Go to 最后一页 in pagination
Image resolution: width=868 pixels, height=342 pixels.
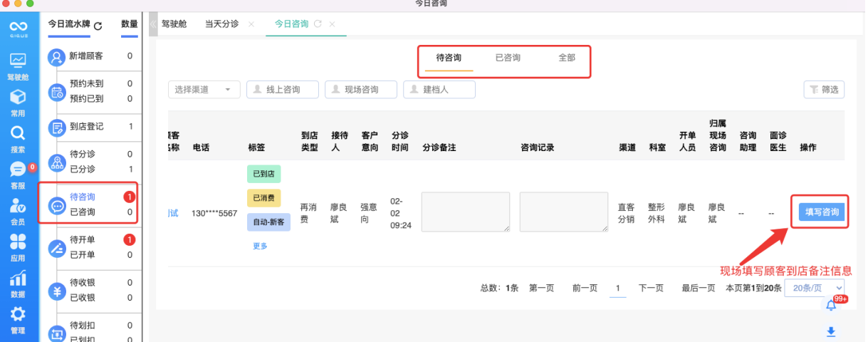click(699, 288)
